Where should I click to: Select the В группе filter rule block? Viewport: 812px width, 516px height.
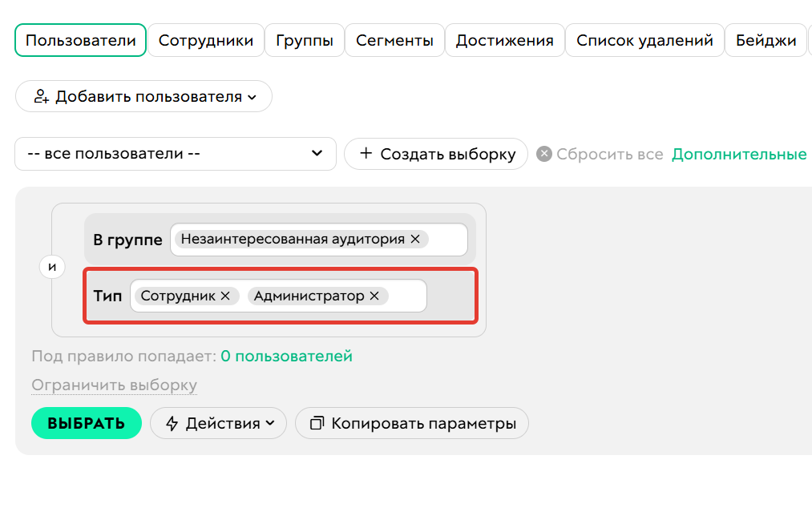coord(127,239)
